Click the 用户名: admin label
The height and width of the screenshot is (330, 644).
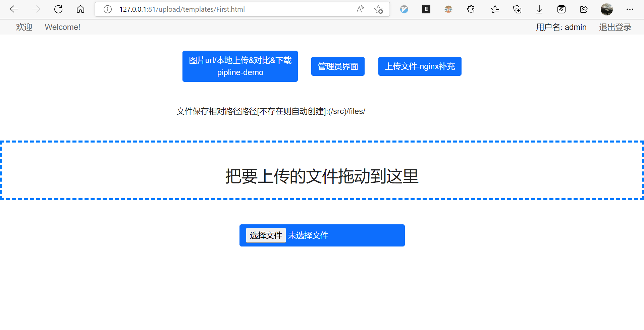point(561,27)
